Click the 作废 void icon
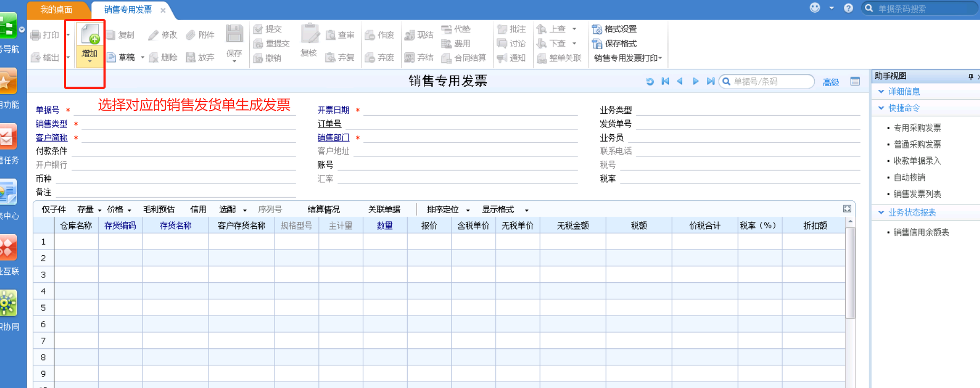Image resolution: width=980 pixels, height=388 pixels. [370, 35]
